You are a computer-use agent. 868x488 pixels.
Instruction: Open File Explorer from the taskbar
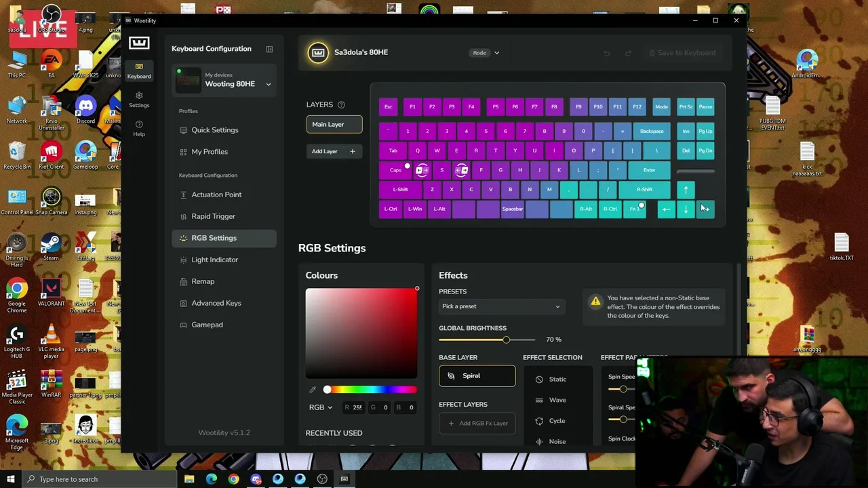point(189,479)
